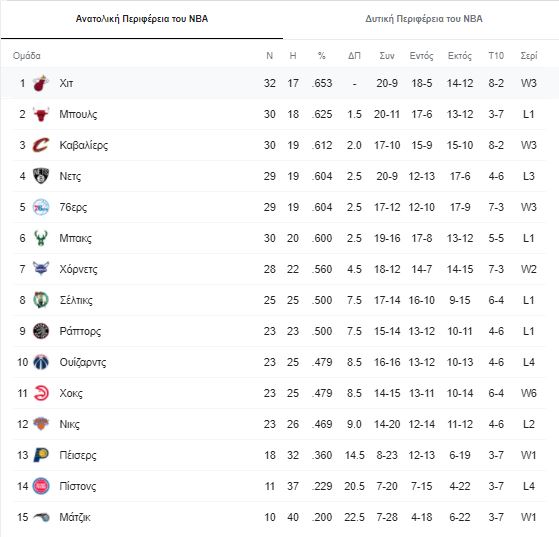Click the Brooklyn Nets shield logo

tap(41, 176)
